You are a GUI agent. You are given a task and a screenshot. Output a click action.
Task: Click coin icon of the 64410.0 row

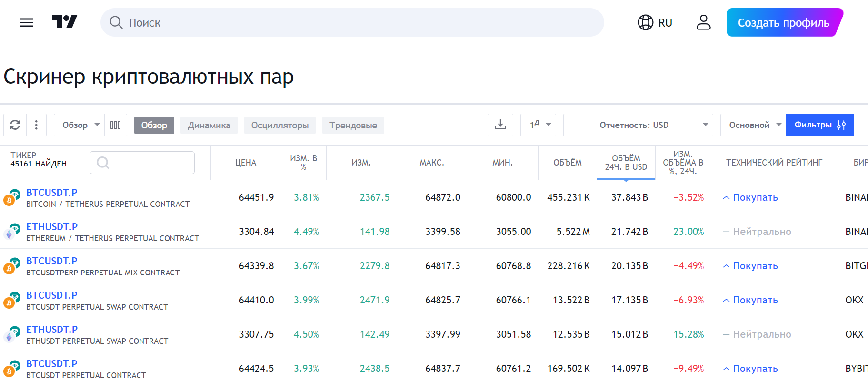point(12,300)
